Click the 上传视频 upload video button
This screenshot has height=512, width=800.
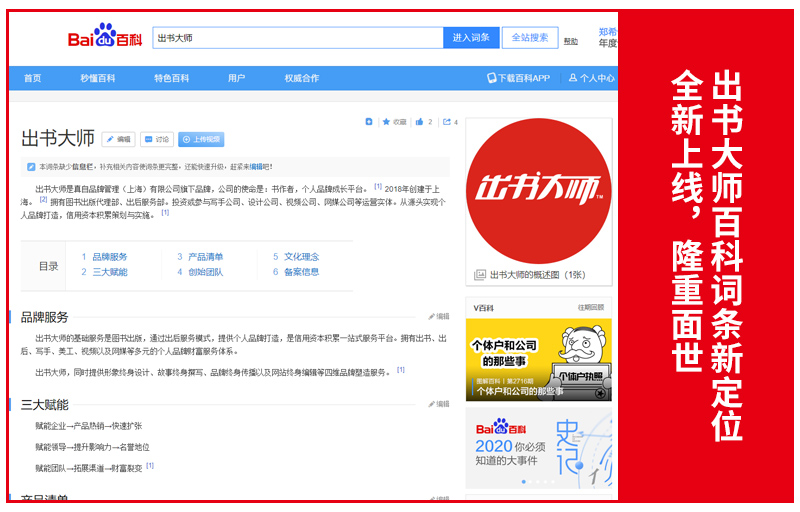click(201, 140)
